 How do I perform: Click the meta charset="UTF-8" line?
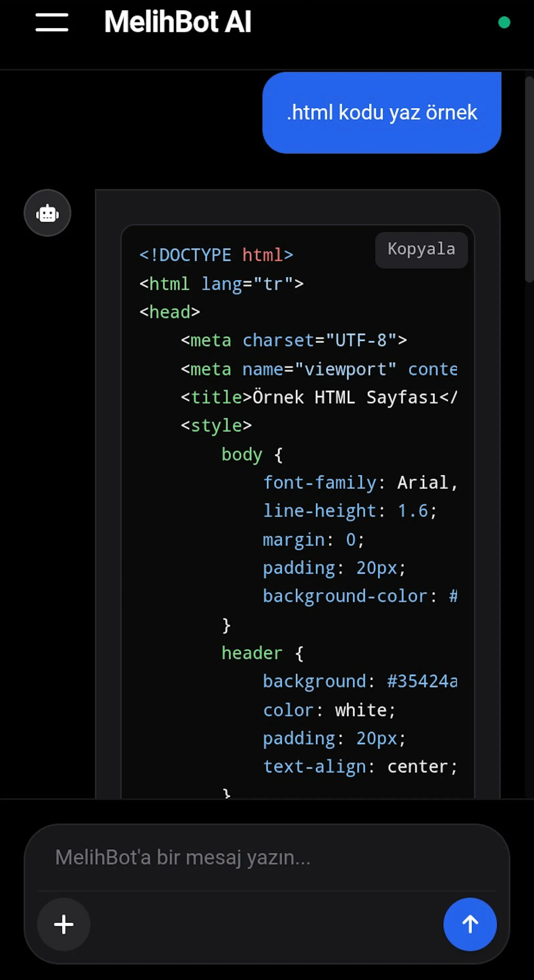pyautogui.click(x=294, y=340)
